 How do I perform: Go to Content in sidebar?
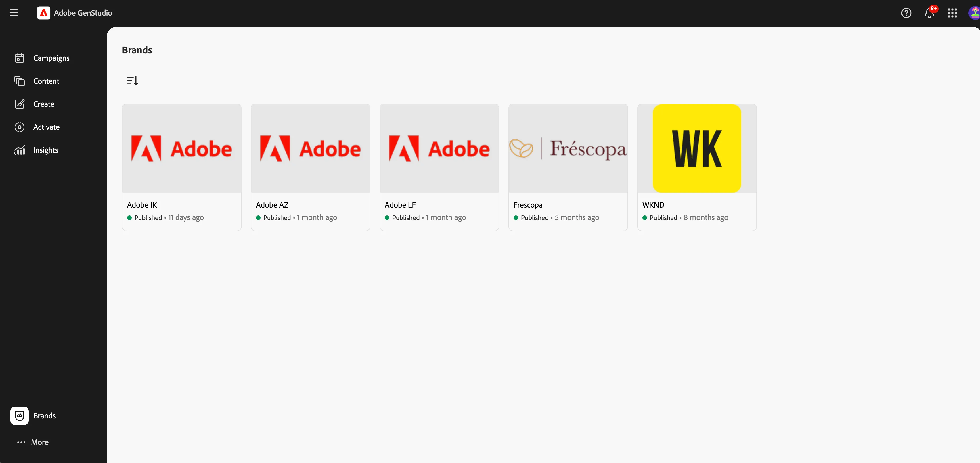(x=46, y=81)
